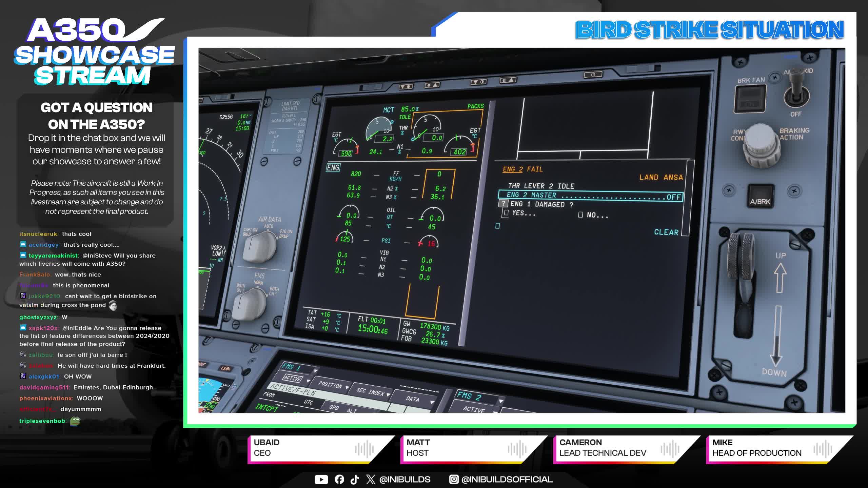Click the frog emote by triplesevenbob
The image size is (868, 488).
click(75, 421)
